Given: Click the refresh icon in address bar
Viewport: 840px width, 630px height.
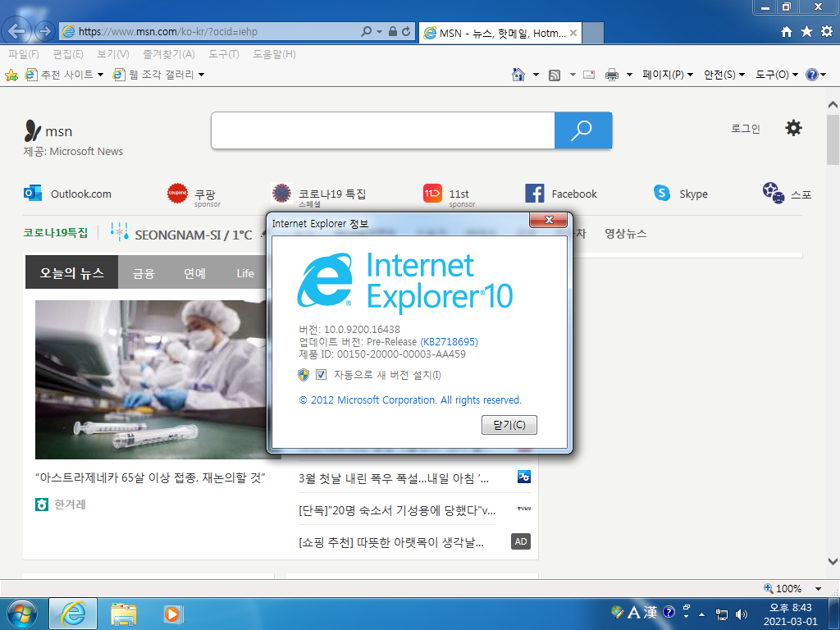Looking at the screenshot, I should [x=406, y=32].
